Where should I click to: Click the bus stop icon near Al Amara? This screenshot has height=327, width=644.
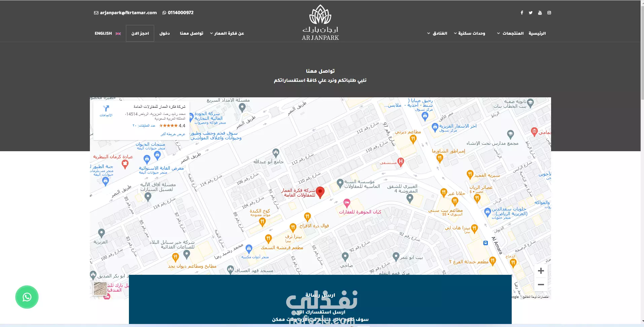pyautogui.click(x=485, y=243)
